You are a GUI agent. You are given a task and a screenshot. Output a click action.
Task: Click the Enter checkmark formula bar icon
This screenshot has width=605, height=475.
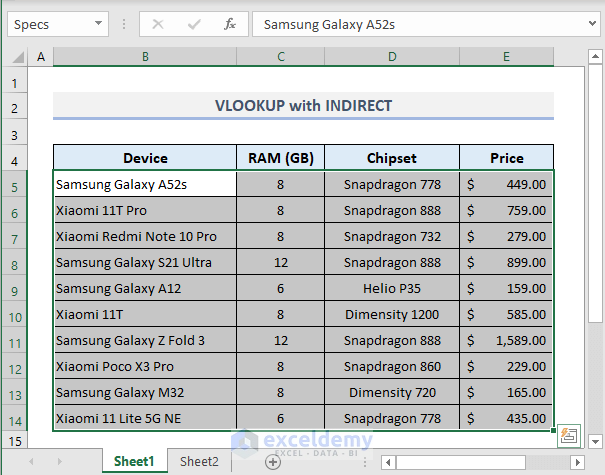(x=194, y=24)
